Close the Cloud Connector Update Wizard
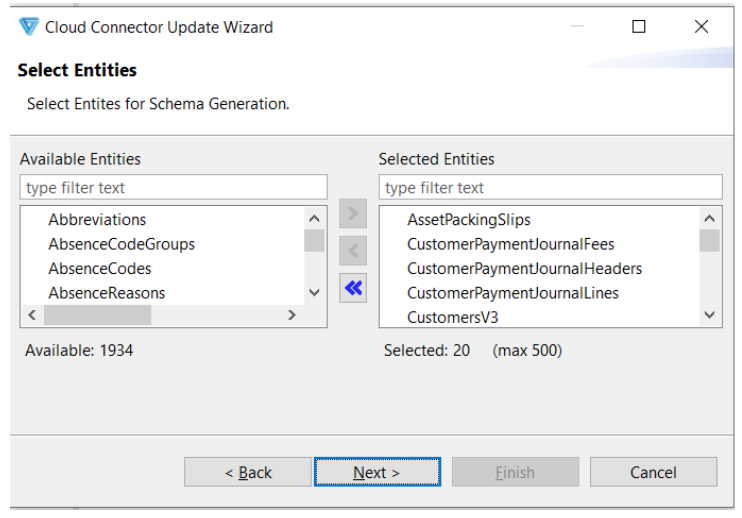The height and width of the screenshot is (518, 742). [x=701, y=26]
